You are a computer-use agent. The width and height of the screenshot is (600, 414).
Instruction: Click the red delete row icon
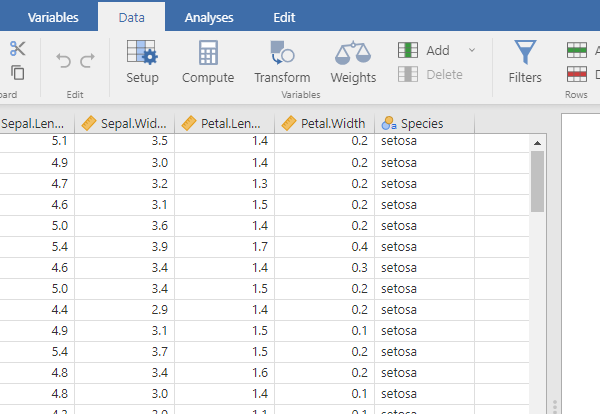pyautogui.click(x=577, y=74)
